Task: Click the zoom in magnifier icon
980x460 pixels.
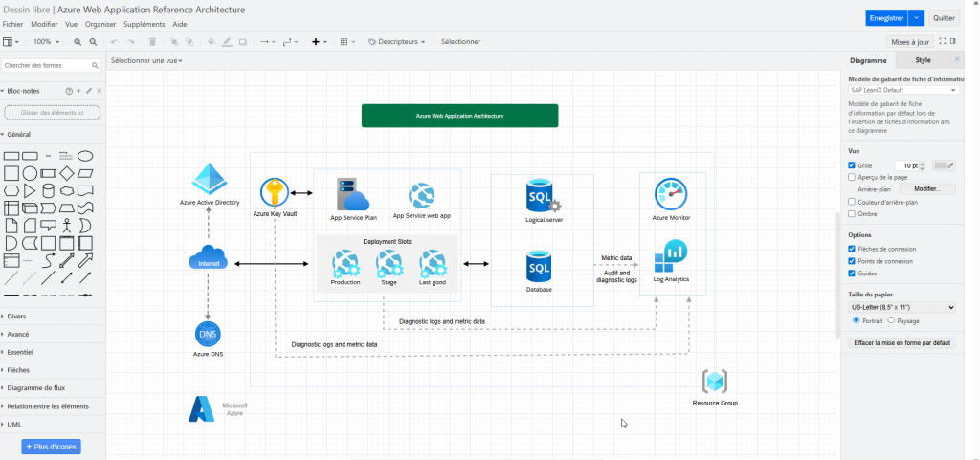Action: [78, 42]
